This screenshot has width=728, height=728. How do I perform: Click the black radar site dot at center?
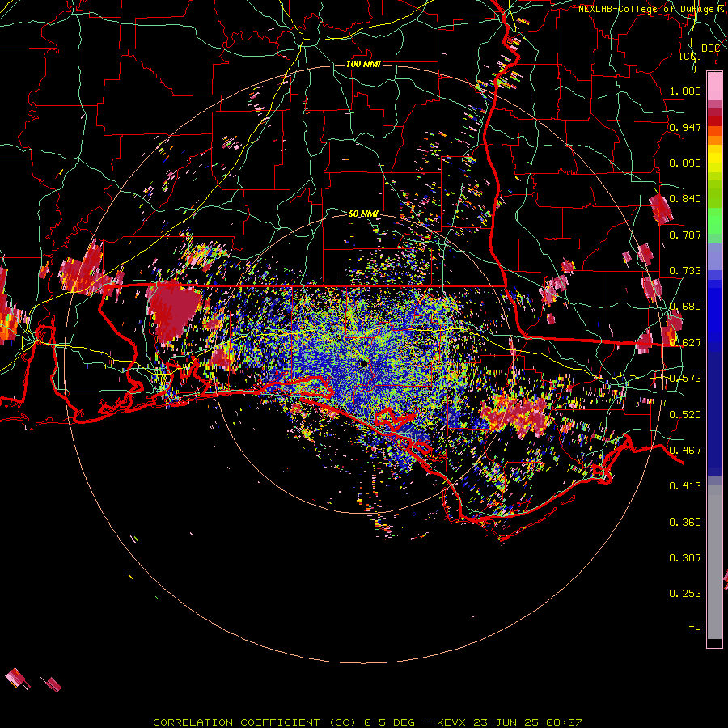tap(363, 363)
